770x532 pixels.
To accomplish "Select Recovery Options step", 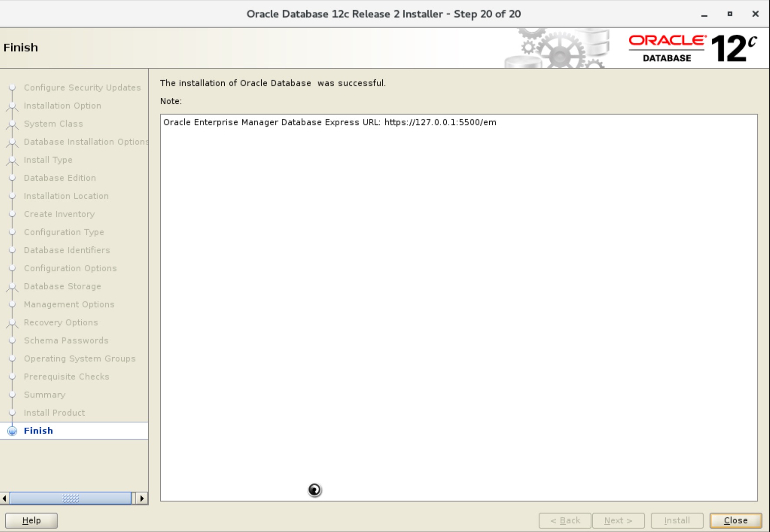I will (x=61, y=323).
